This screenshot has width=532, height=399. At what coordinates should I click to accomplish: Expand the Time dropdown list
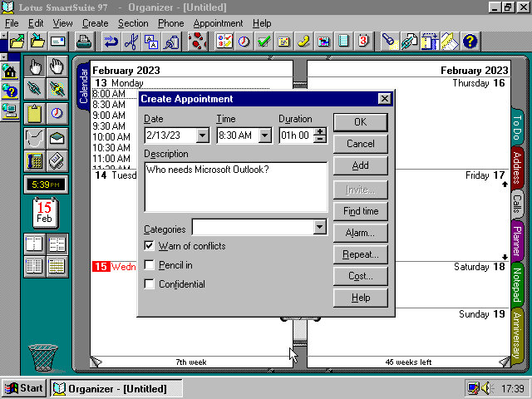pos(265,135)
